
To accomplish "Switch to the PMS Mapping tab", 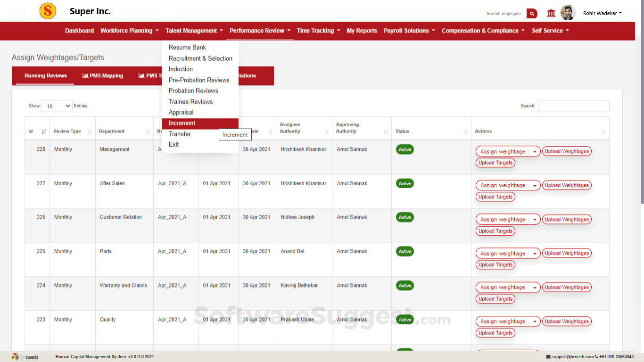I will [x=103, y=75].
